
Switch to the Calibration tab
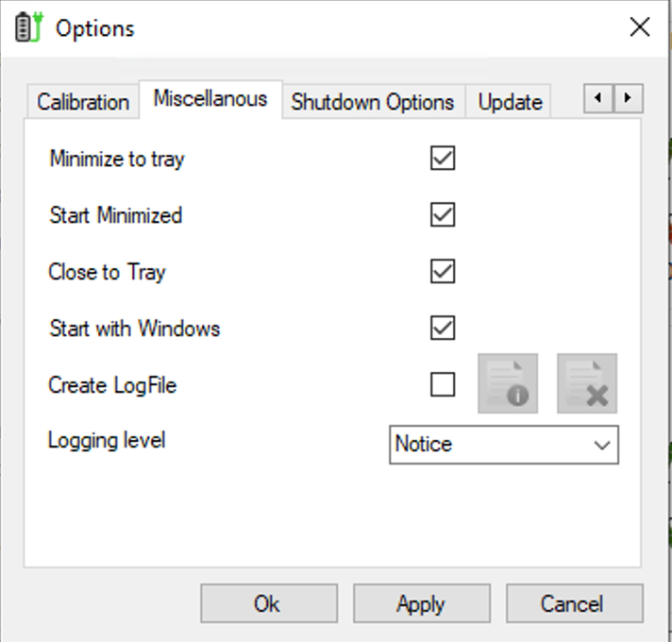tap(83, 102)
